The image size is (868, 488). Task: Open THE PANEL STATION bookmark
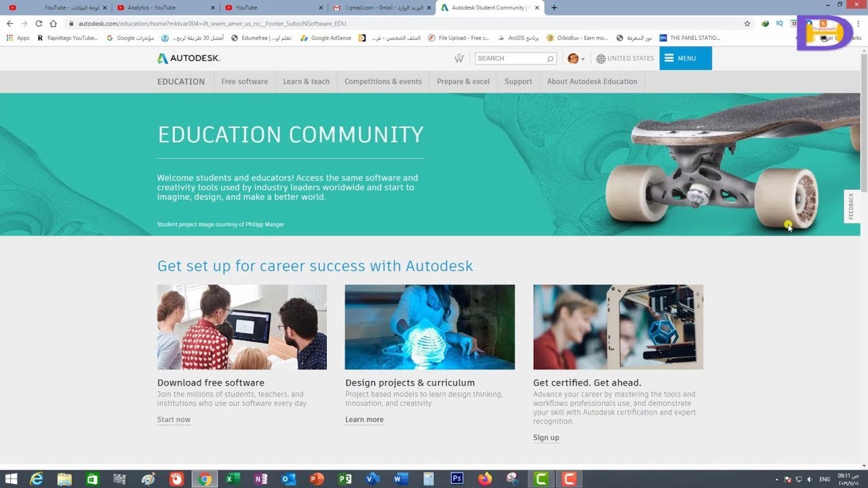(690, 38)
